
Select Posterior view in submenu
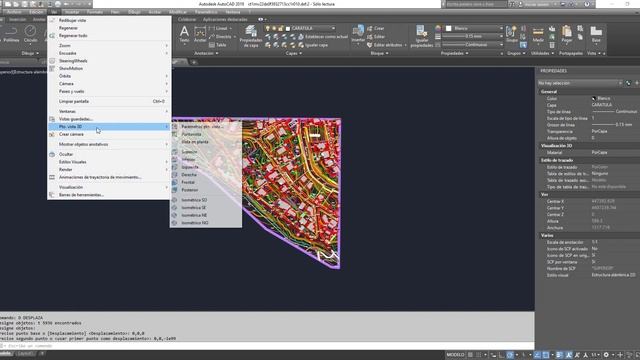click(206, 190)
